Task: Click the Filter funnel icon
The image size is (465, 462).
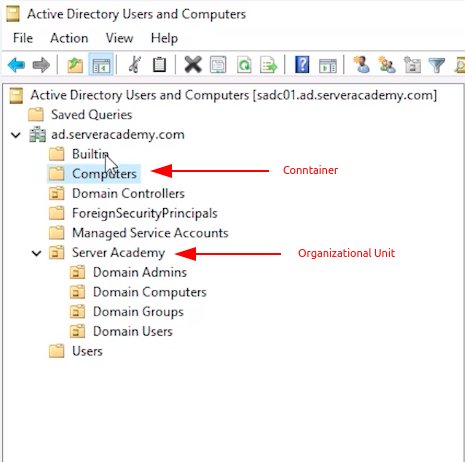Action: pyautogui.click(x=437, y=65)
